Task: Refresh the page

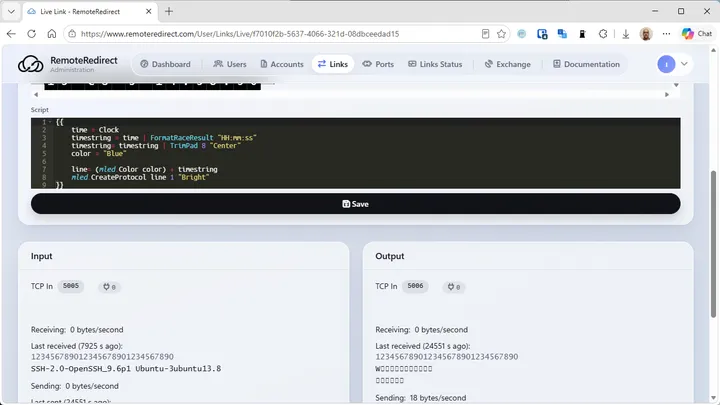Action: [x=31, y=34]
